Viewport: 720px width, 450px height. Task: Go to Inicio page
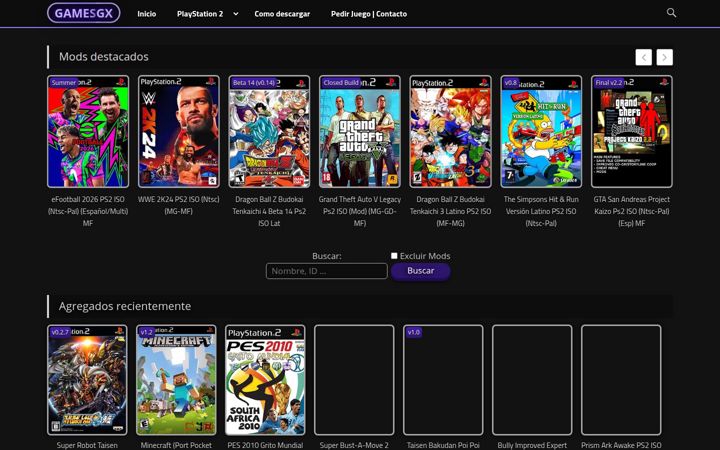[x=146, y=14]
